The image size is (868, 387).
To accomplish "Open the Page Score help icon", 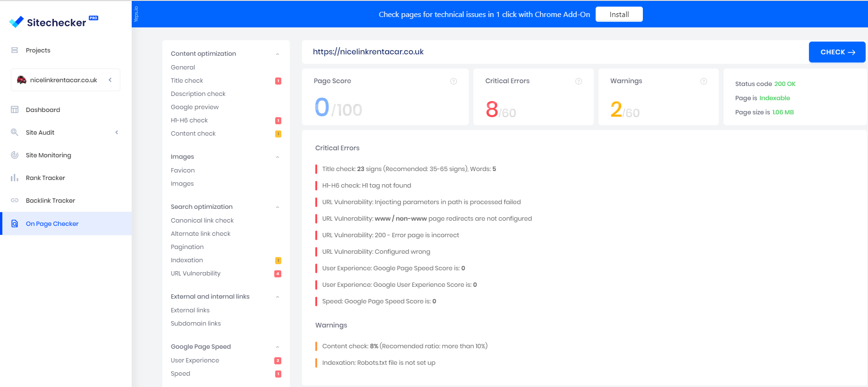I will (454, 81).
